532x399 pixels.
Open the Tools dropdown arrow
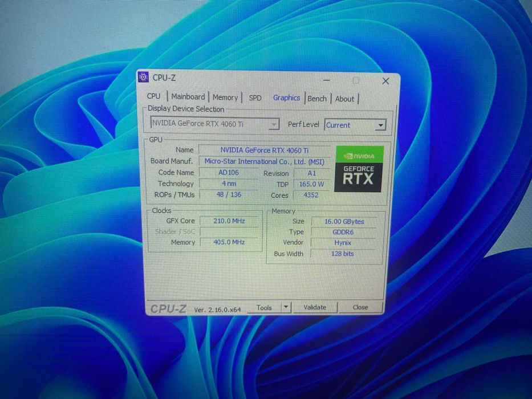click(x=286, y=307)
